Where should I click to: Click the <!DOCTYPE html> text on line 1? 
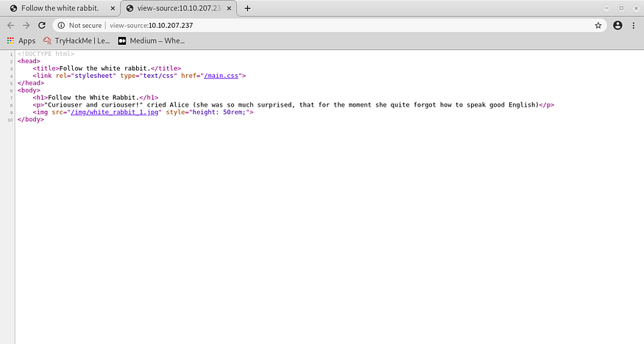point(46,54)
